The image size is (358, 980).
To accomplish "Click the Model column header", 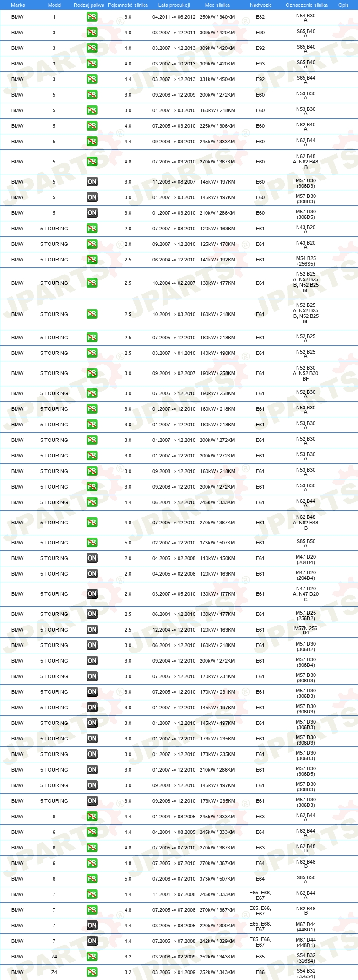I will [x=54, y=5].
